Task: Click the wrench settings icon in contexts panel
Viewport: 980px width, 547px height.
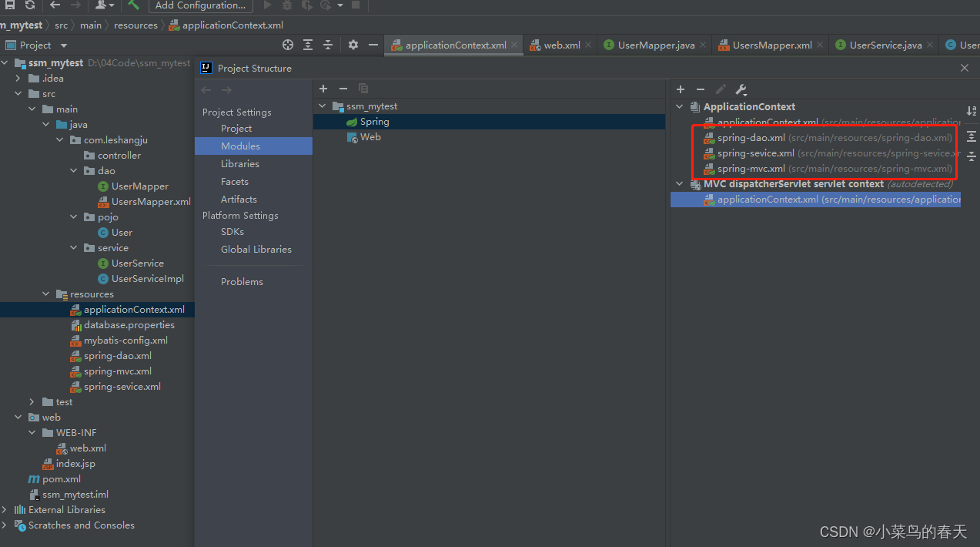Action: point(741,89)
